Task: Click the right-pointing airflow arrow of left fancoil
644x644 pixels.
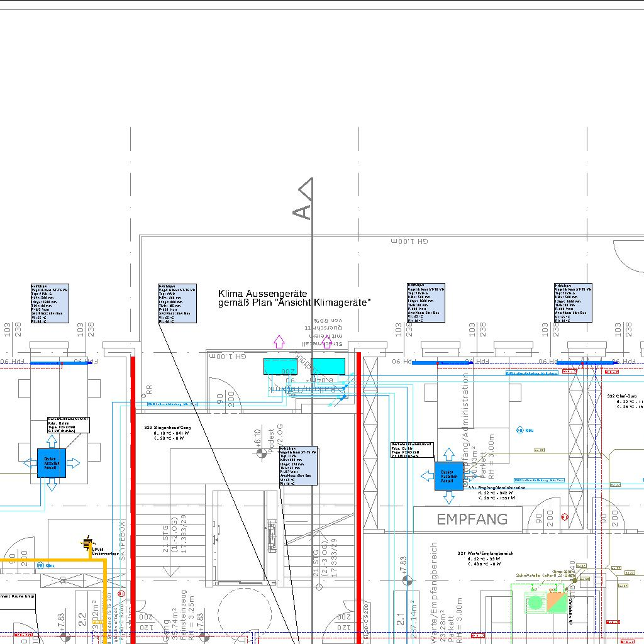Action: pos(73,464)
